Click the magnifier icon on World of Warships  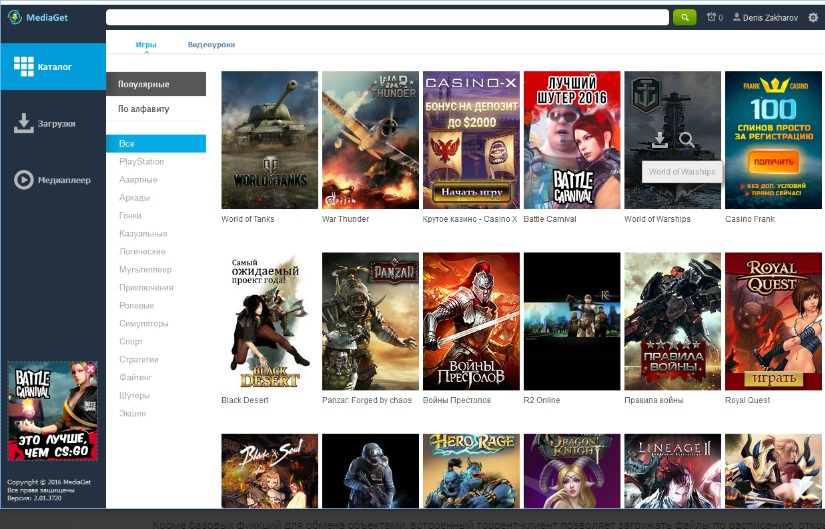click(x=686, y=140)
